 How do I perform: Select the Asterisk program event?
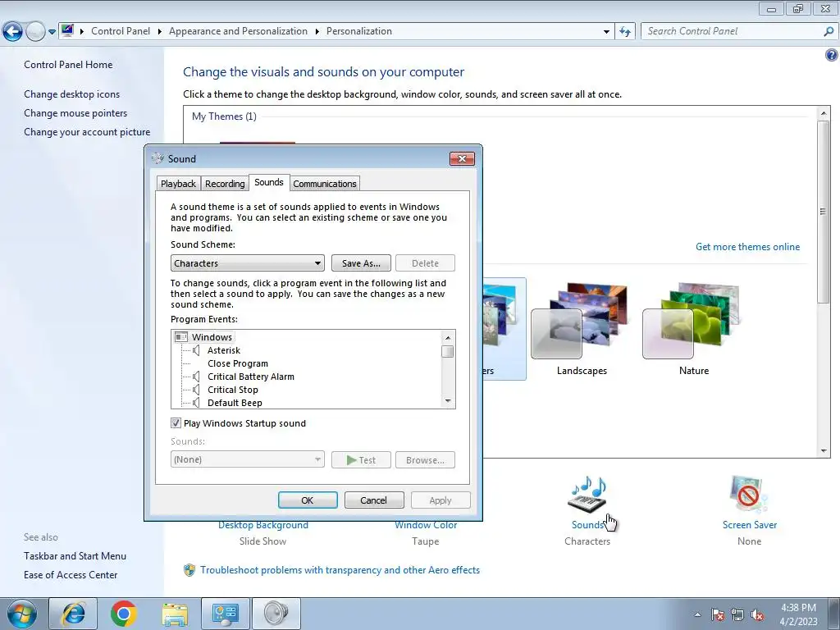(224, 350)
